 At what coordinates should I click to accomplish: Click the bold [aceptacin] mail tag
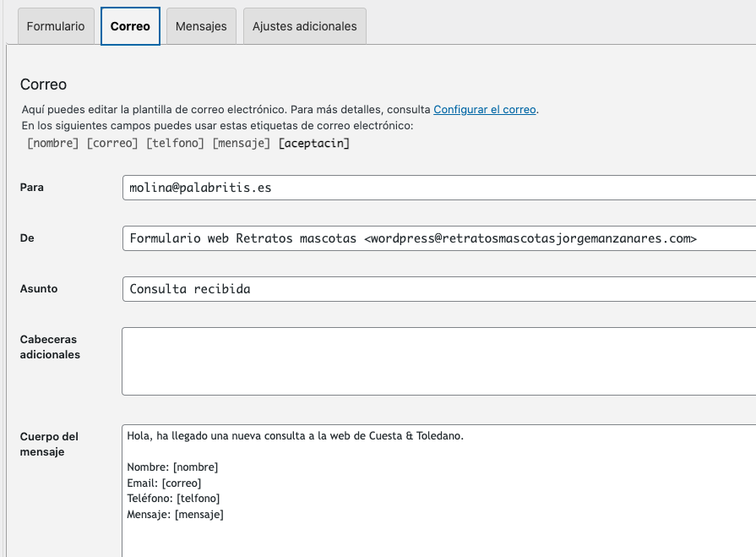314,143
